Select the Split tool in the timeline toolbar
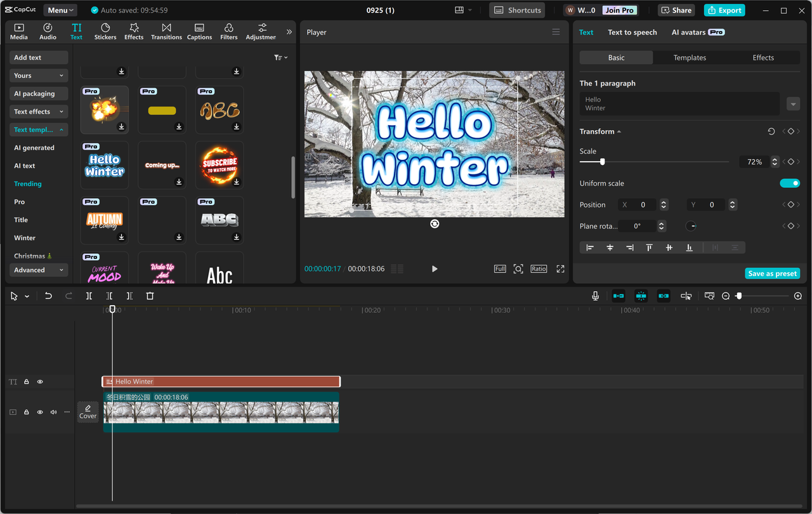Screen dimensions: 812x514 pyautogui.click(x=89, y=296)
